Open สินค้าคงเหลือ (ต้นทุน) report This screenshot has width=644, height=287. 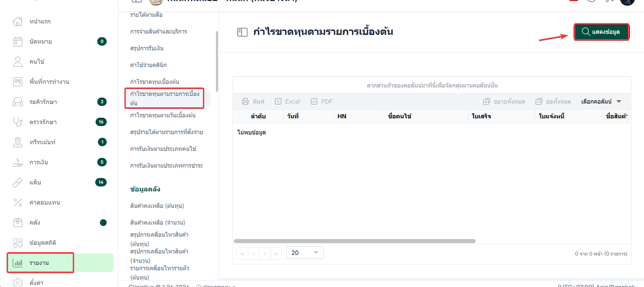tap(157, 206)
